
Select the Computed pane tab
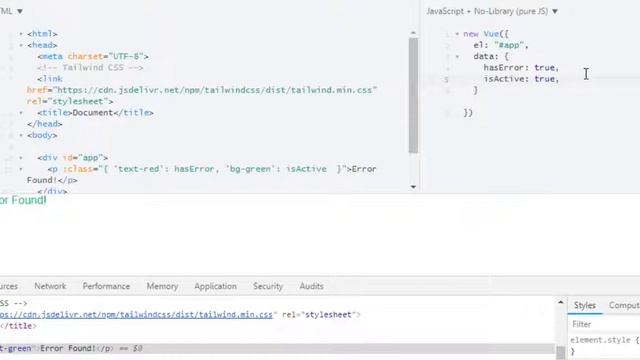click(x=624, y=305)
